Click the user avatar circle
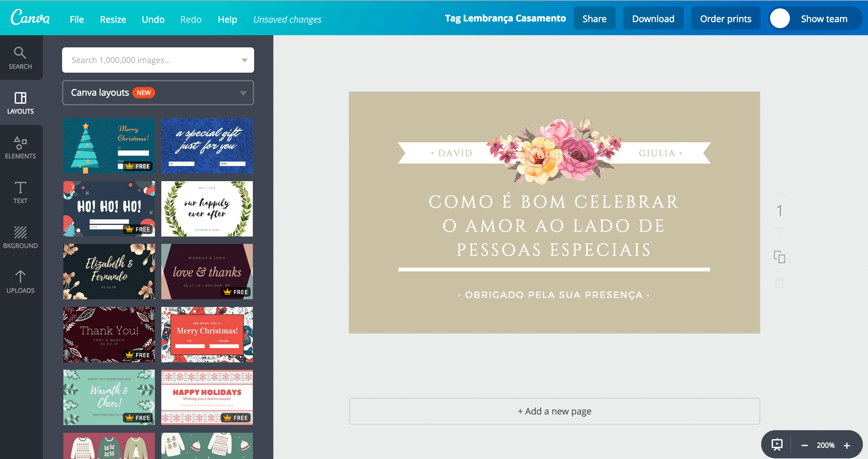868x459 pixels. (780, 19)
